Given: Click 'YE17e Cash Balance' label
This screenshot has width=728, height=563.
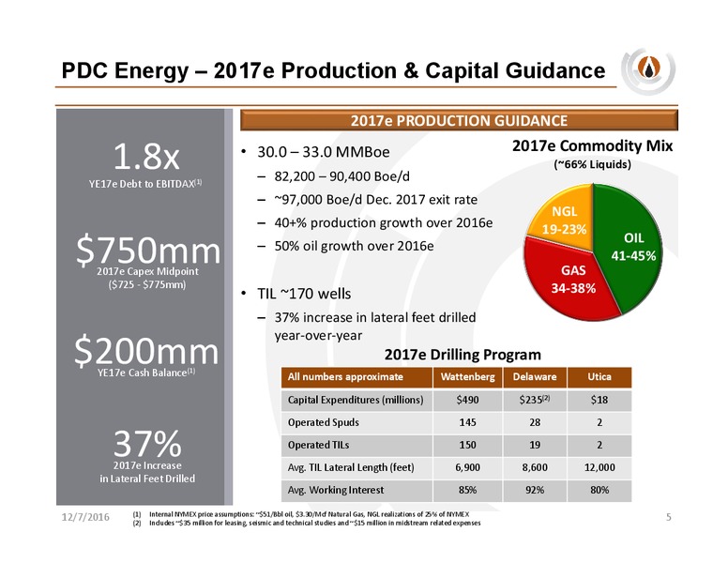Looking at the screenshot, I should 146,373.
